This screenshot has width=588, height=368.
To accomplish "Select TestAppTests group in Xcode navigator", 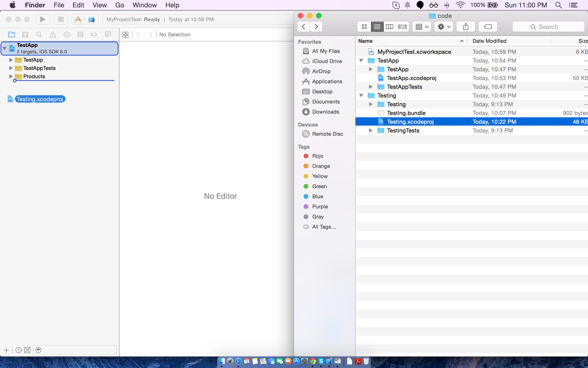I will [x=39, y=68].
